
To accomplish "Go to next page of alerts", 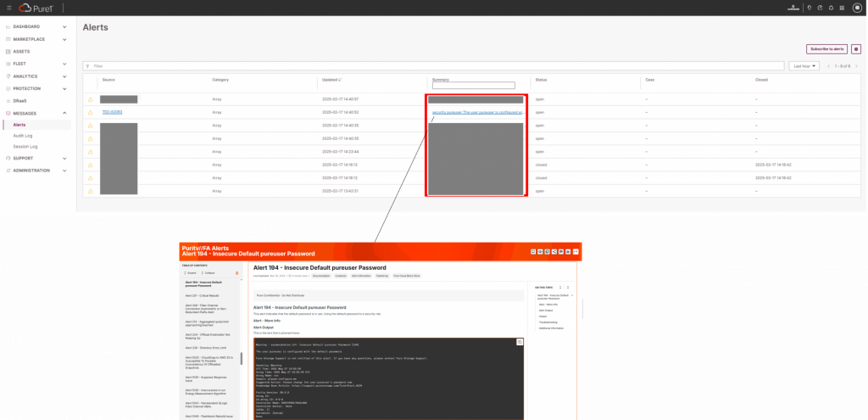I will (x=856, y=65).
